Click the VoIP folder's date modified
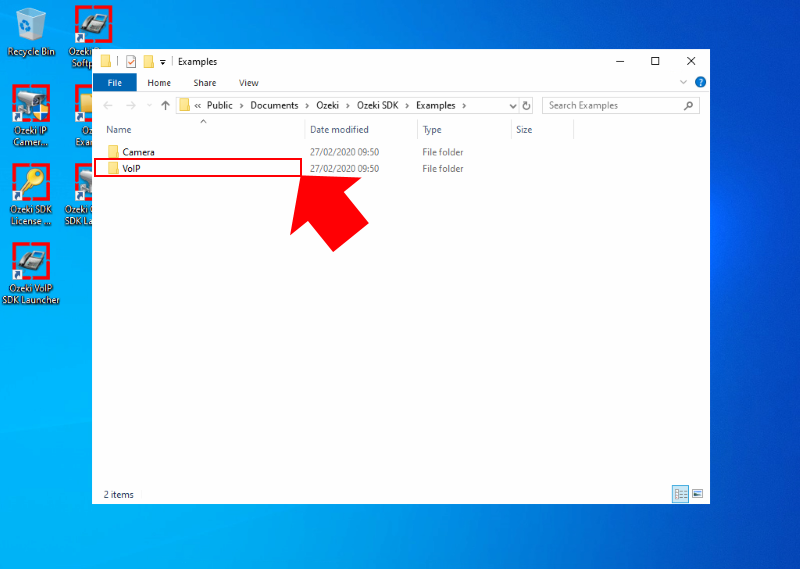 coord(344,168)
